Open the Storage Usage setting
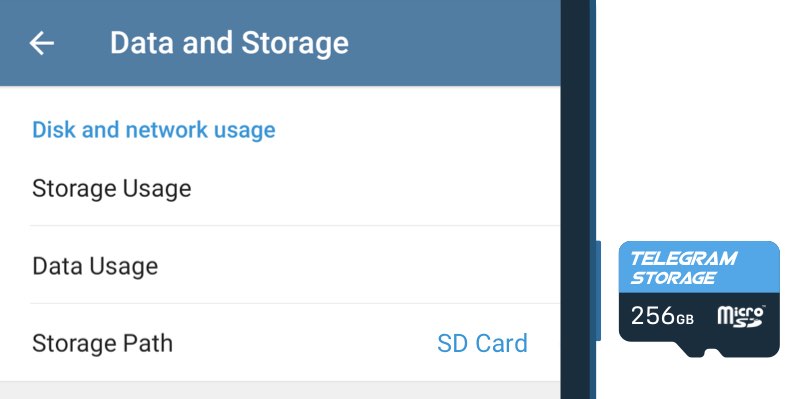Viewport: 800px width, 399px height. coord(280,189)
